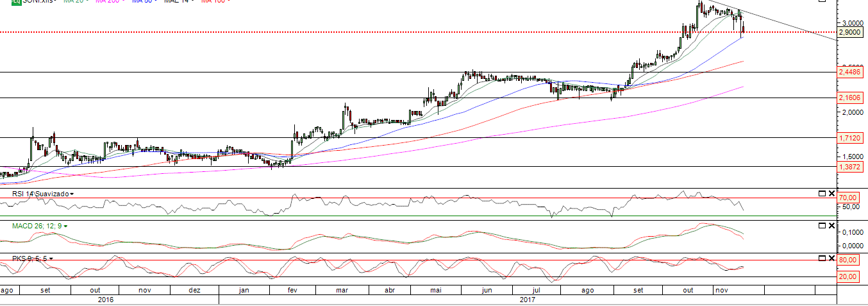The image size is (868, 306).
Task: Click the 2016 year label on time axis
Action: click(x=106, y=300)
